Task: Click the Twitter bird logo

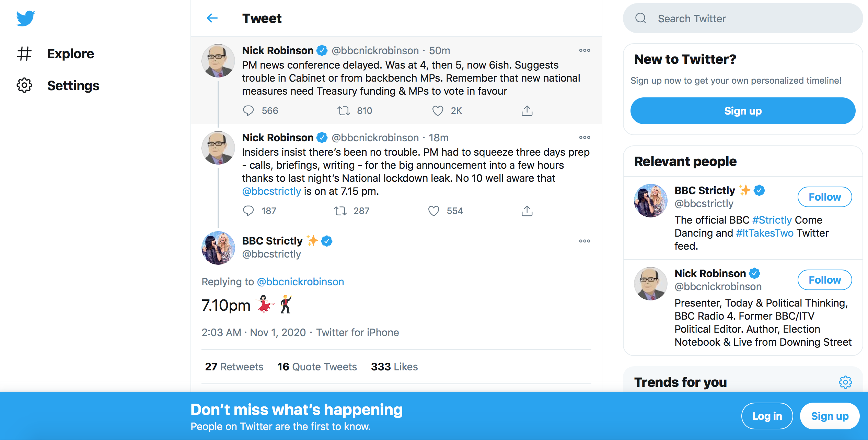Action: pos(25,18)
